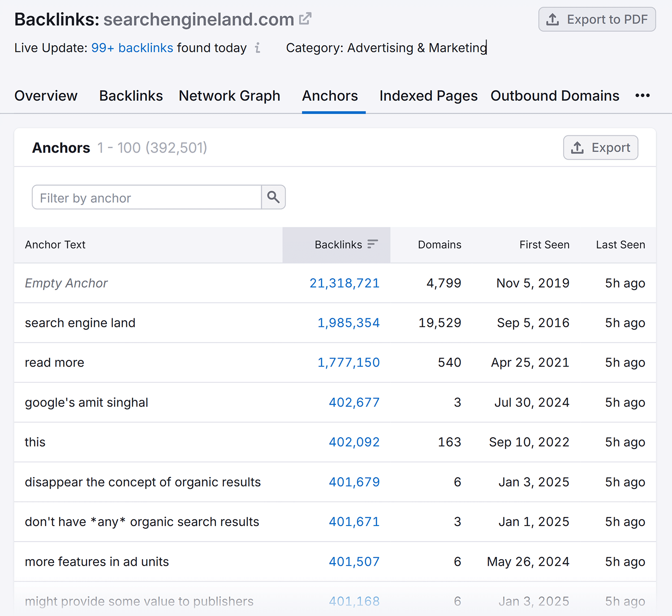This screenshot has width=672, height=616.
Task: Click the Anchor Text column header
Action: point(55,245)
